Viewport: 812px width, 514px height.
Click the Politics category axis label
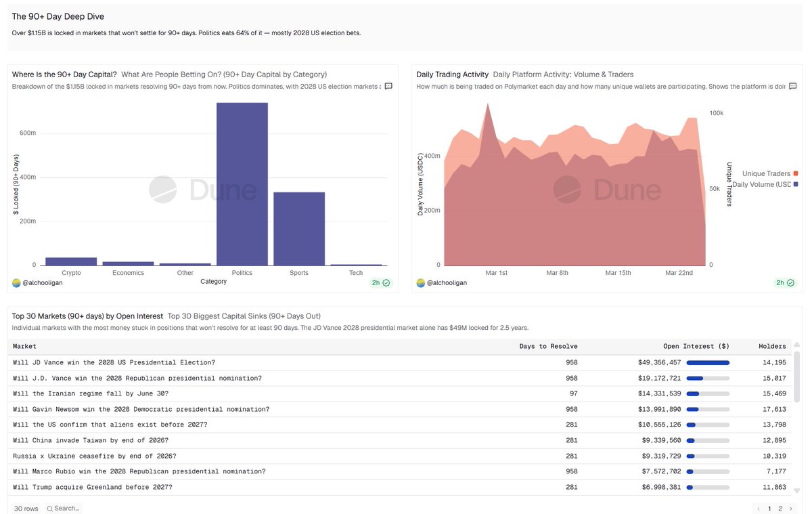click(242, 273)
